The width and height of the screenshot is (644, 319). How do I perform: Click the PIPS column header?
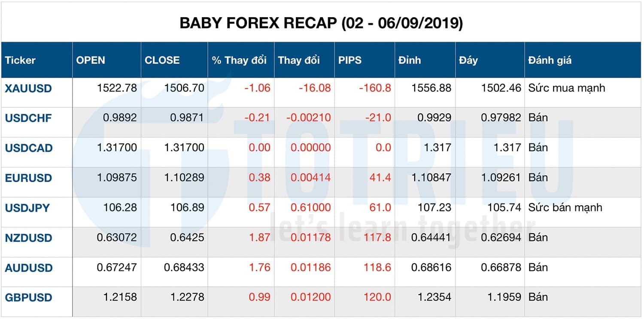(349, 60)
